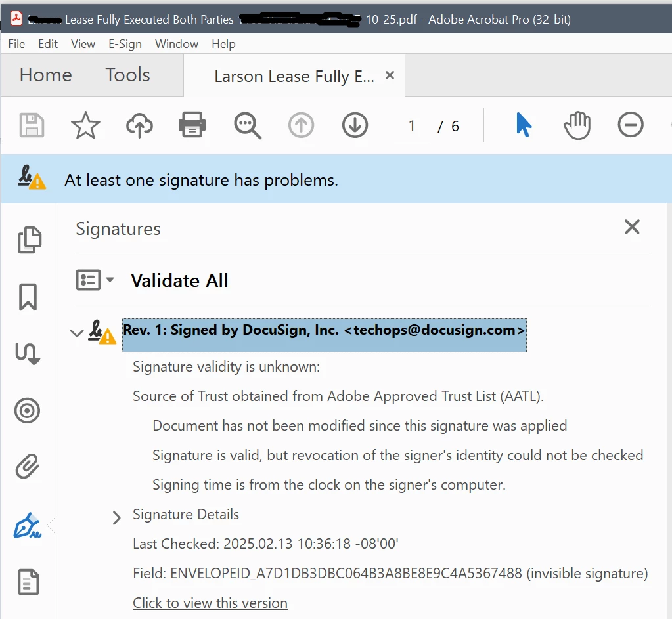The height and width of the screenshot is (619, 672).
Task: Open Page Thumbnails sidebar panel
Action: point(29,240)
